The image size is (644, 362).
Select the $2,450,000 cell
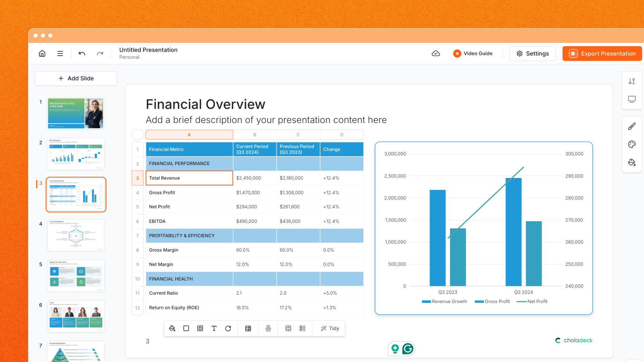255,178
